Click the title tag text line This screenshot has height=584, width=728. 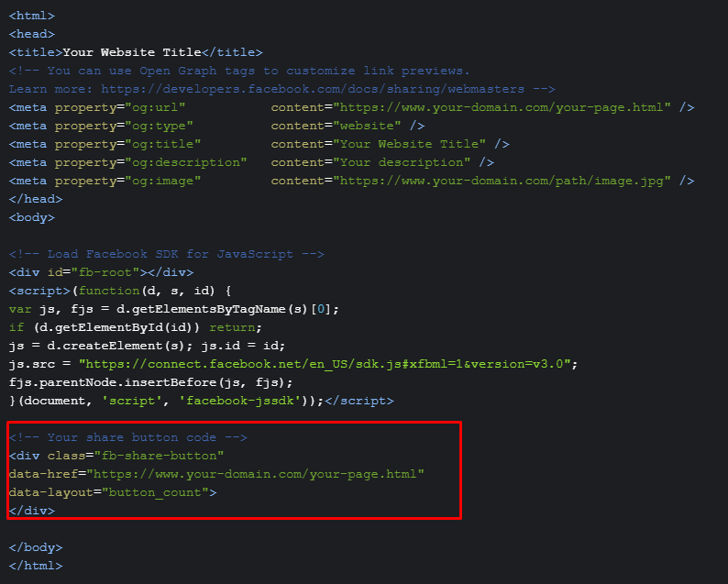(x=136, y=52)
